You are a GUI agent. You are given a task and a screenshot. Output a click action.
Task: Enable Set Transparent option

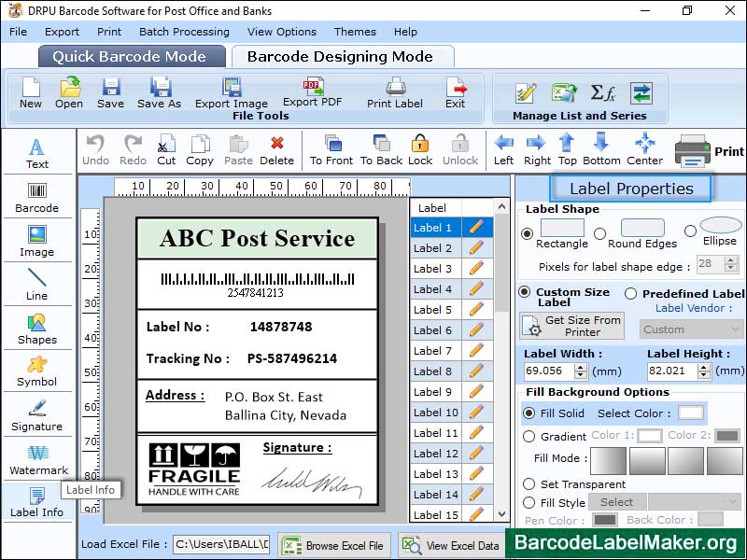pos(529,484)
